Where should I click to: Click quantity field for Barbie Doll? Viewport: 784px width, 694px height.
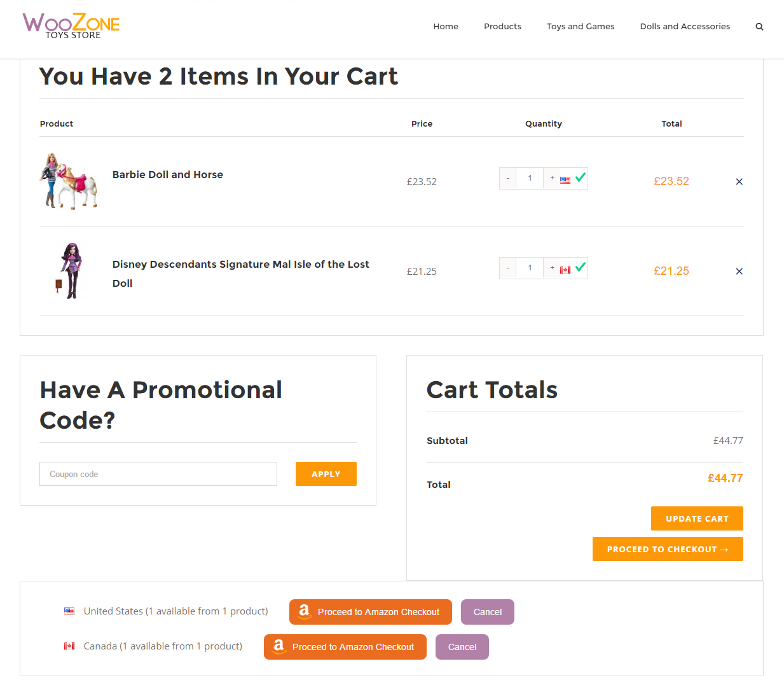[530, 178]
